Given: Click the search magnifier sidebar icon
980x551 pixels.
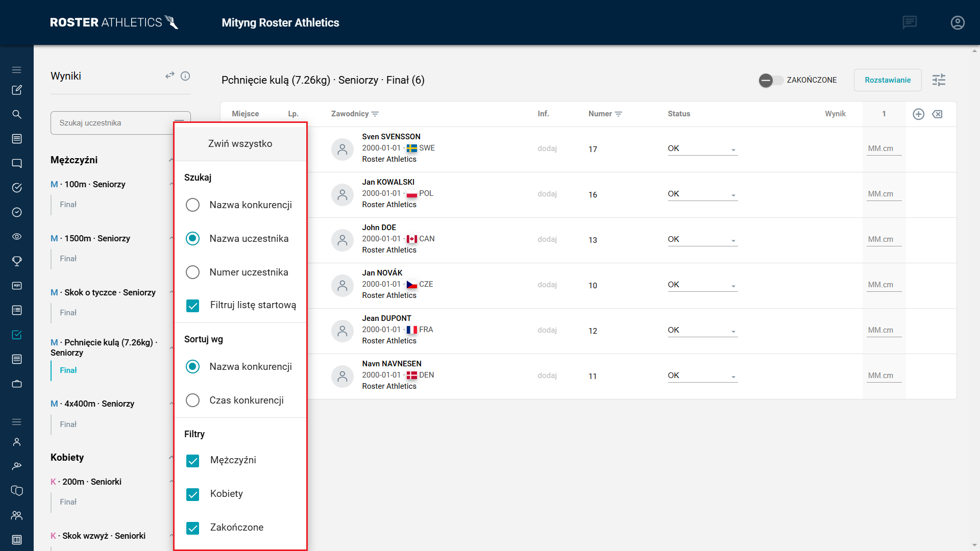Looking at the screenshot, I should tap(17, 114).
